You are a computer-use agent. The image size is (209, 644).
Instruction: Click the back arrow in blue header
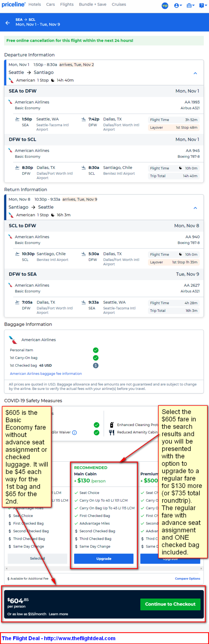7,23
